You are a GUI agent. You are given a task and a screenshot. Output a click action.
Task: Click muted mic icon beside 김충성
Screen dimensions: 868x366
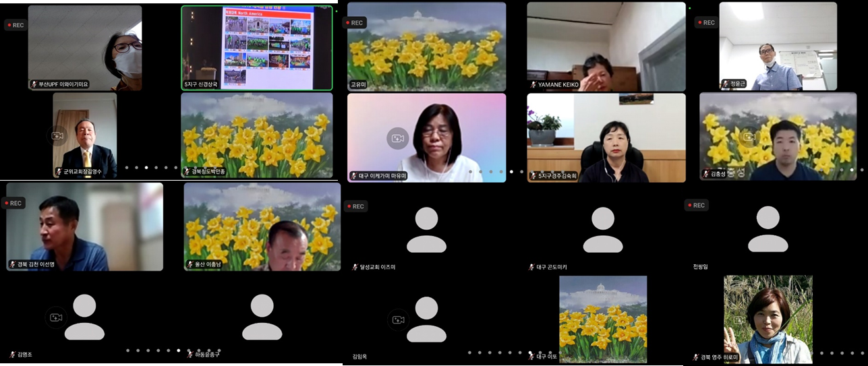(705, 174)
